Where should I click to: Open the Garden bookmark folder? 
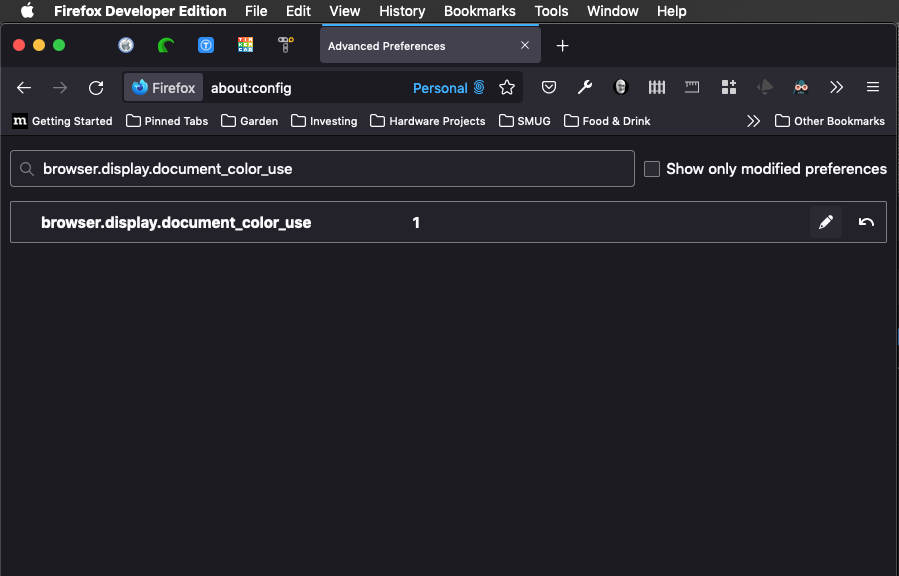tap(249, 121)
